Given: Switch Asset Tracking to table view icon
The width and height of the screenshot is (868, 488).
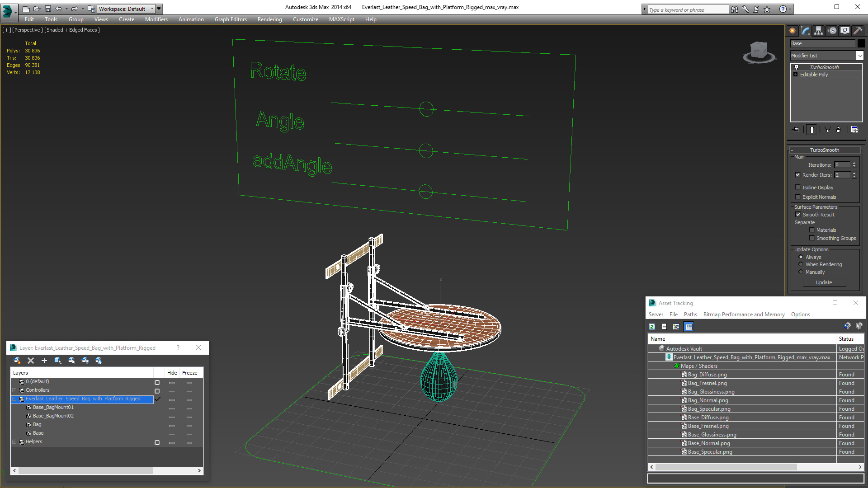Looking at the screenshot, I should pyautogui.click(x=689, y=327).
